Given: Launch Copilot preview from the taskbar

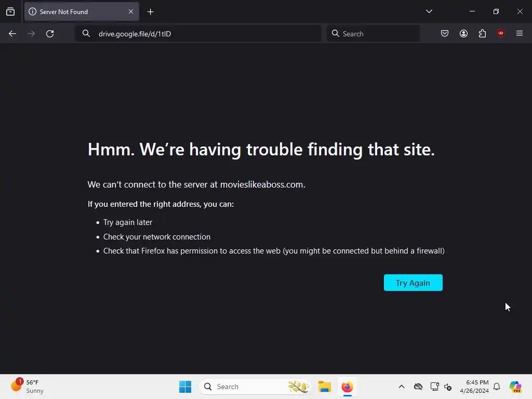Looking at the screenshot, I should pos(515,387).
